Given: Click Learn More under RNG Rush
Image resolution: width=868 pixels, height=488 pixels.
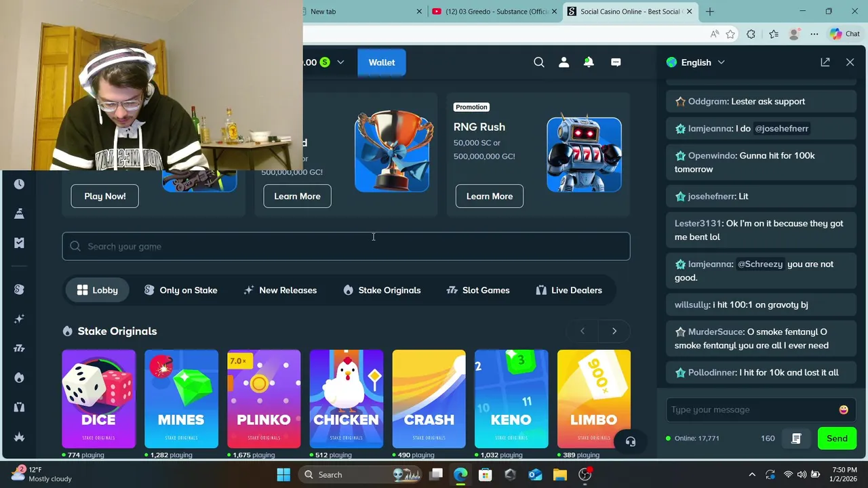Looking at the screenshot, I should pyautogui.click(x=490, y=196).
